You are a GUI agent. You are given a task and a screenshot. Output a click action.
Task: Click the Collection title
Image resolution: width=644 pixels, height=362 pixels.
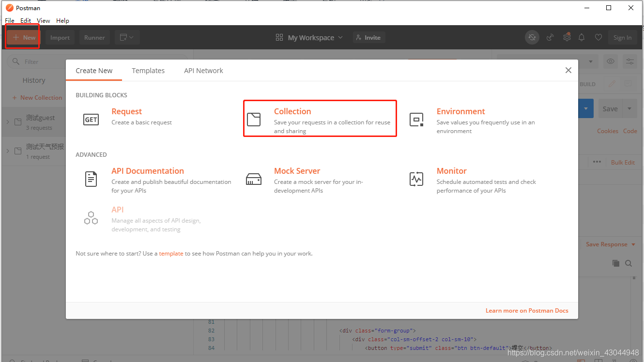[x=292, y=111]
